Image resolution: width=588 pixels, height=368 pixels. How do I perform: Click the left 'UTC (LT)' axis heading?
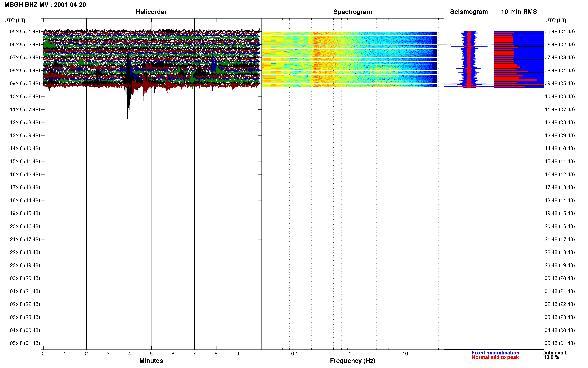(15, 20)
